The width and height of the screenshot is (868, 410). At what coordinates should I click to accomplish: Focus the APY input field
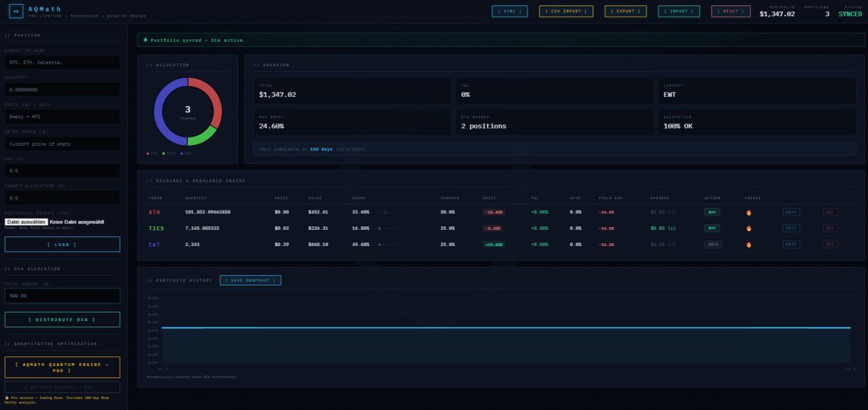click(x=62, y=171)
